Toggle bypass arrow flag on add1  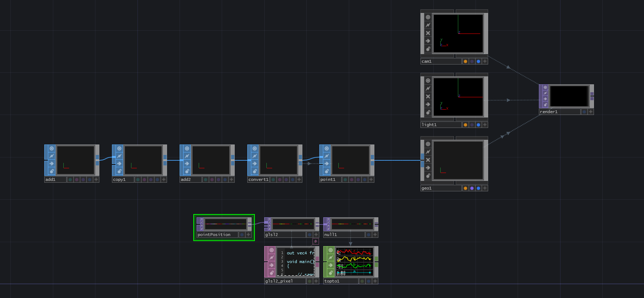click(x=51, y=164)
